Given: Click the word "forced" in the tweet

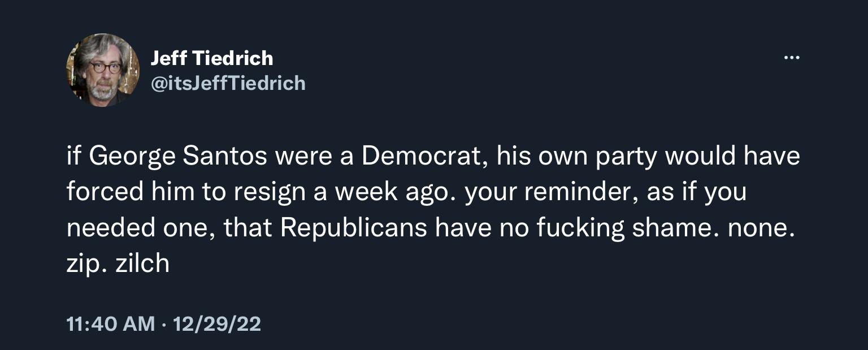Looking at the screenshot, I should click(105, 192).
